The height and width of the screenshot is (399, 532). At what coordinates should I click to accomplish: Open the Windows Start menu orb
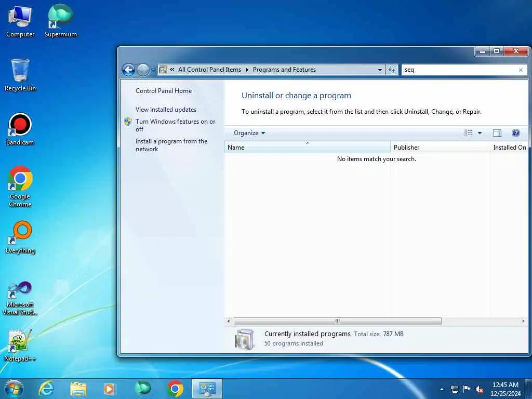(x=14, y=389)
